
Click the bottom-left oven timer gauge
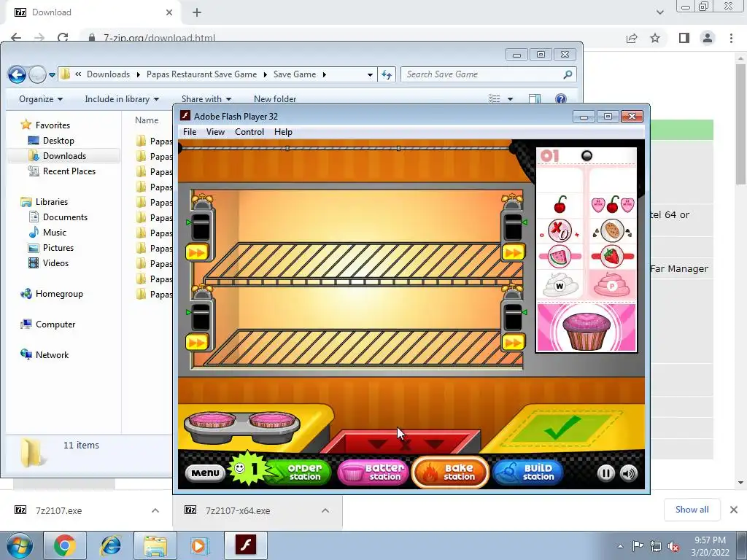pos(201,316)
